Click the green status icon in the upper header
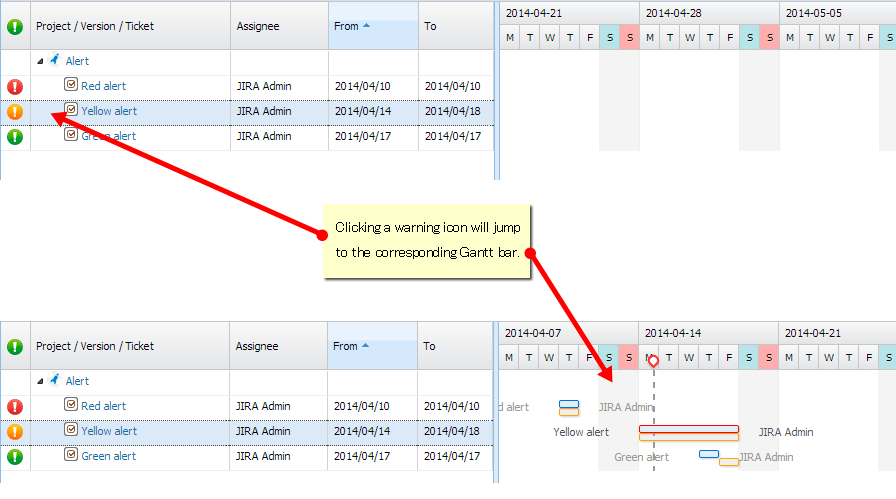 (15, 27)
